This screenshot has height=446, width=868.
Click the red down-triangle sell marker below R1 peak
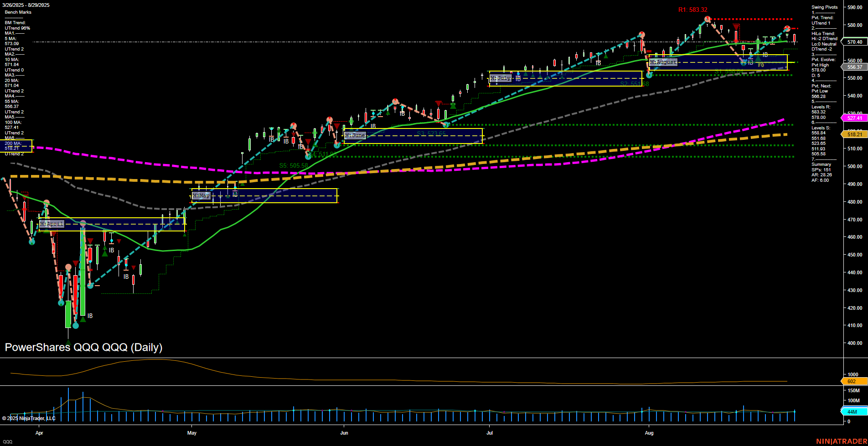[736, 27]
